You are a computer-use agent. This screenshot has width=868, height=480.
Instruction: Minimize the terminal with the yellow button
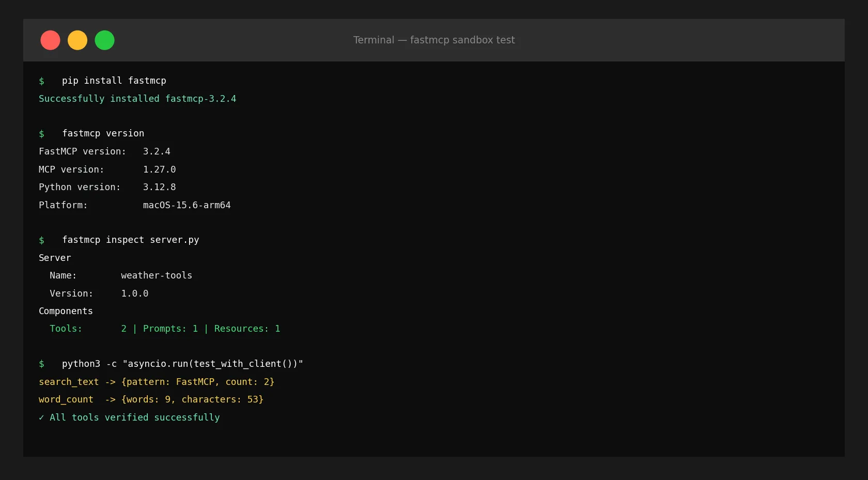click(x=78, y=40)
